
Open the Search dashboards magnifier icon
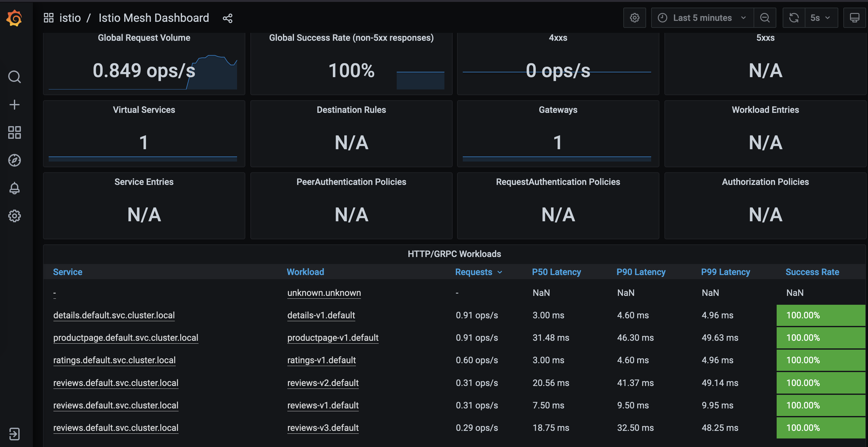tap(14, 77)
